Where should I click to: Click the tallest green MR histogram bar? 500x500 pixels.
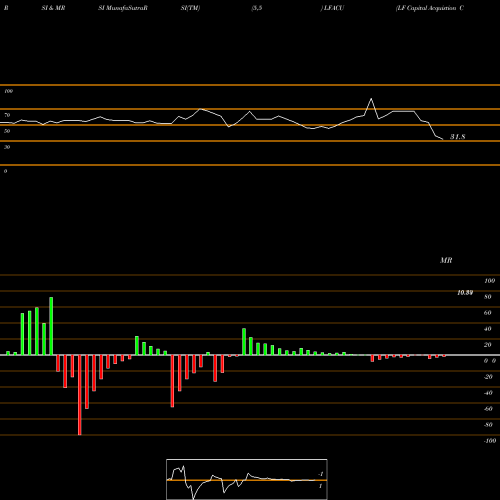[51, 326]
